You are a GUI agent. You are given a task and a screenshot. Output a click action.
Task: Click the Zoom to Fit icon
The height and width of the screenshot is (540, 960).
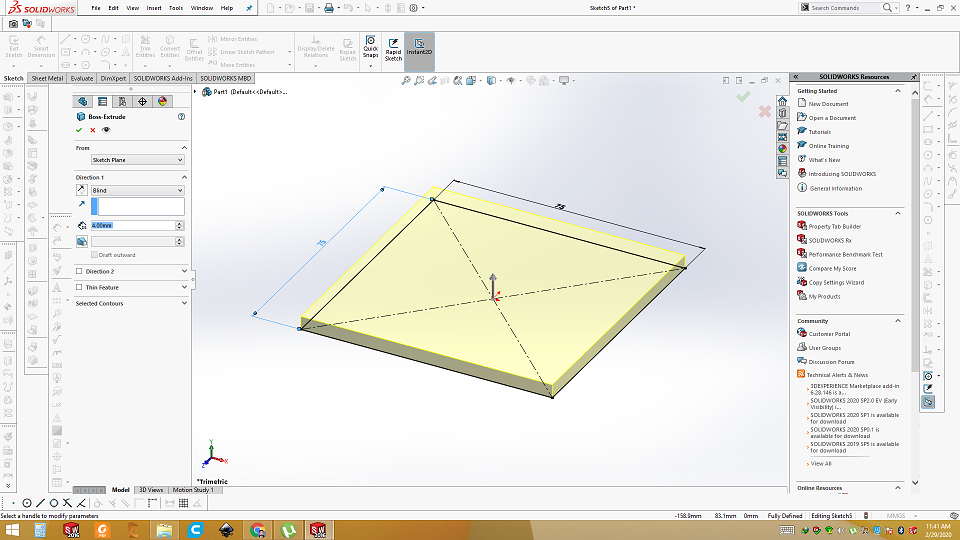coord(405,81)
